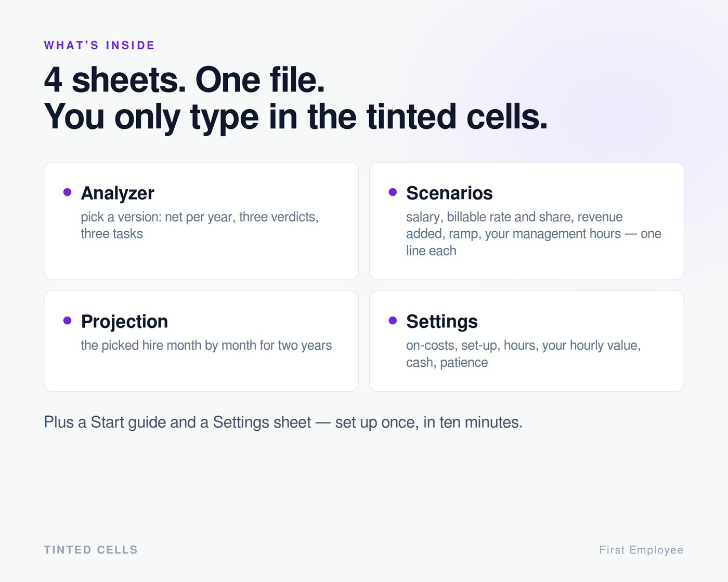Click the purple bullet beside Projection
728x582 pixels.
[x=67, y=321]
